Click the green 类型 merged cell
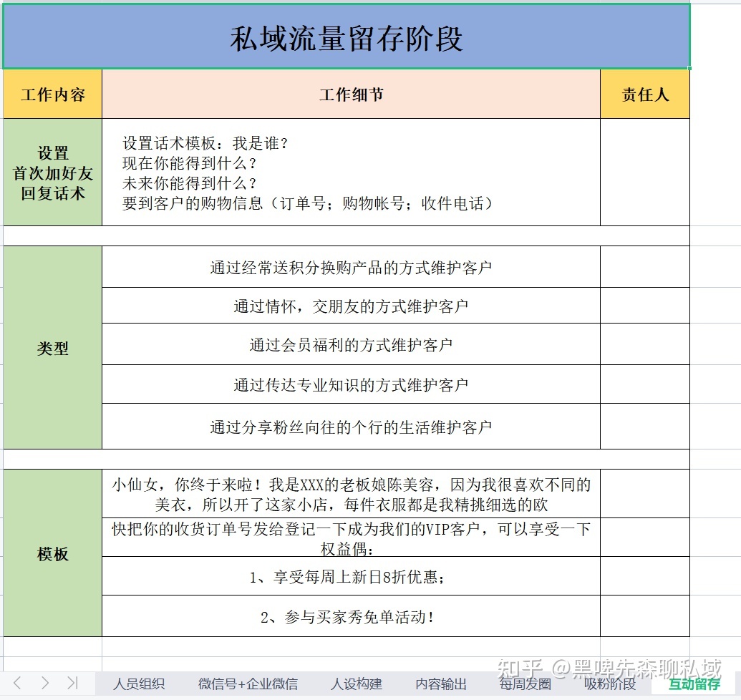Viewport: 741px width, 700px height. click(x=53, y=348)
